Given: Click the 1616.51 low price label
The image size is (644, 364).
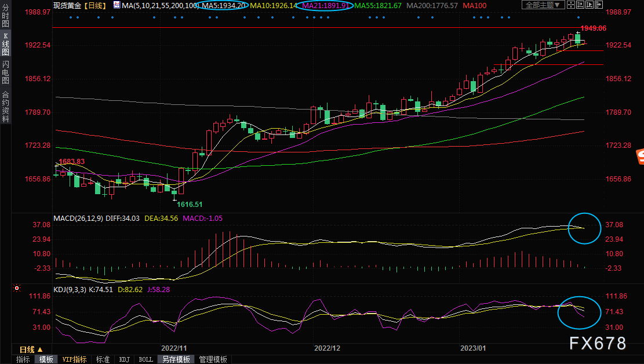Looking at the screenshot, I should coord(190,204).
